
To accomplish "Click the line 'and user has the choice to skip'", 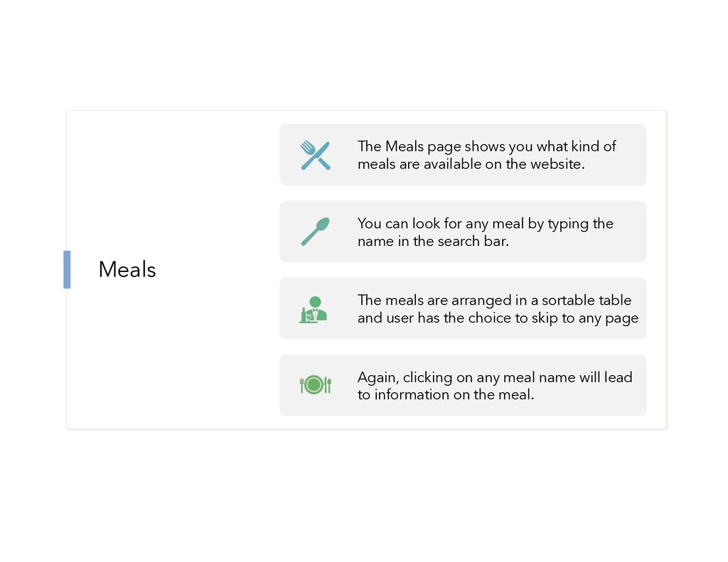I will pos(457,318).
